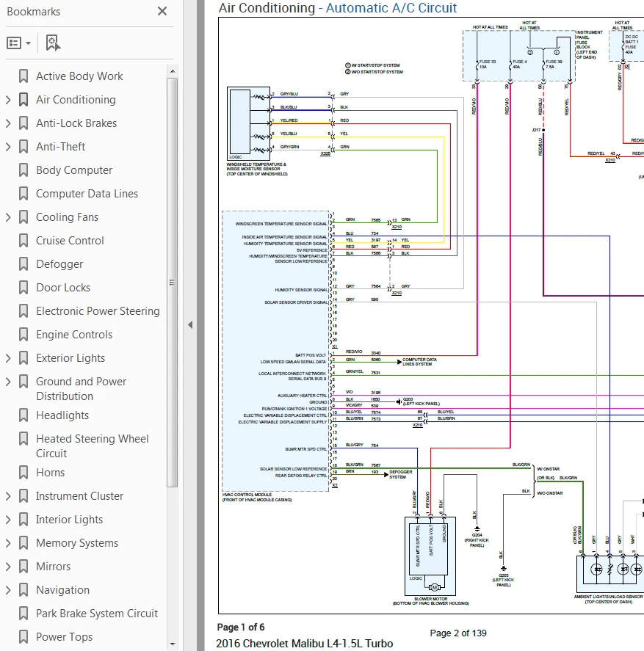Viewport: 644px width, 651px height.
Task: Collapse the sidebar with the arrow handle
Action: tap(190, 325)
